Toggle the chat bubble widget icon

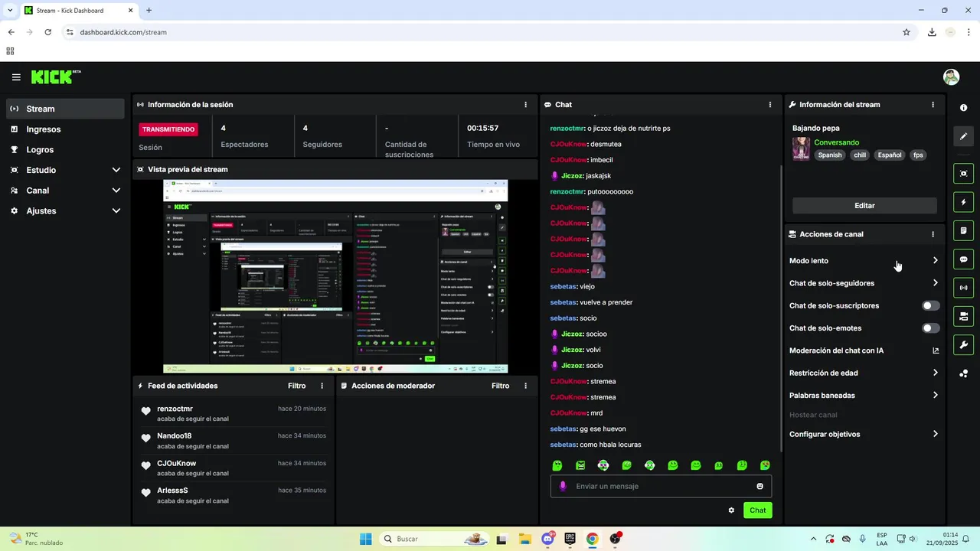(963, 259)
